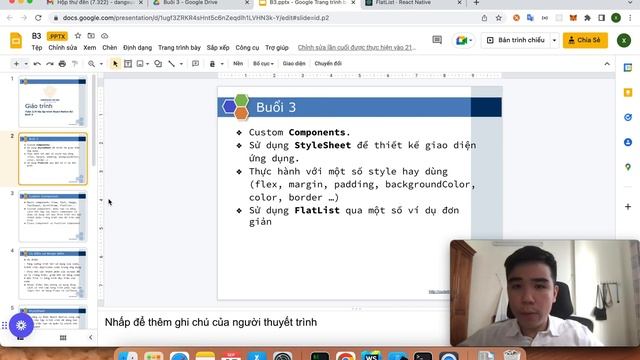This screenshot has width=640, height=360.
Task: Collapse the menus with the up chevron
Action: [x=607, y=64]
